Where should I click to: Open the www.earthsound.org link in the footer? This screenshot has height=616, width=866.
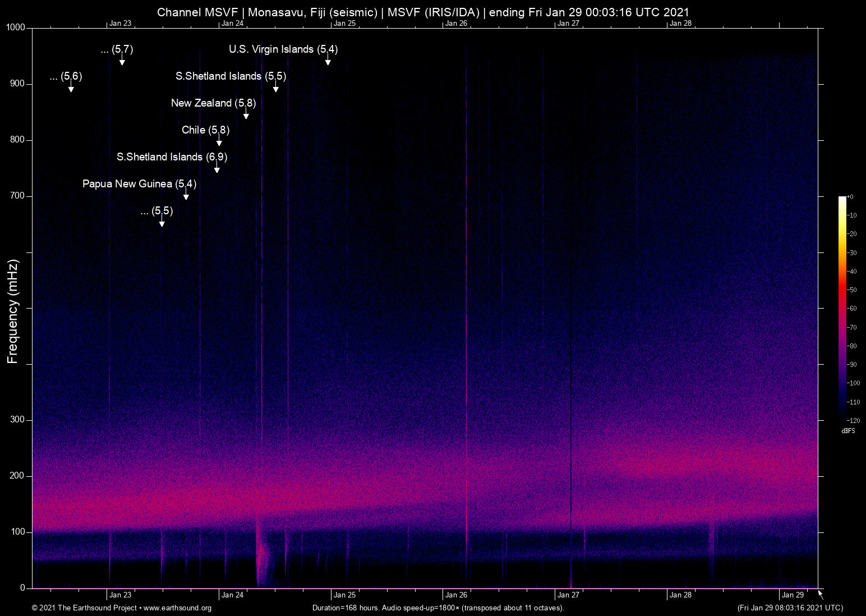pos(177,608)
